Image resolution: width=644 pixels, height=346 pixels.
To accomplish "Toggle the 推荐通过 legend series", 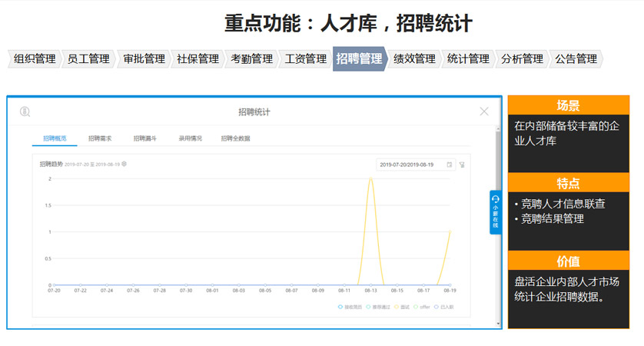I will 379,306.
